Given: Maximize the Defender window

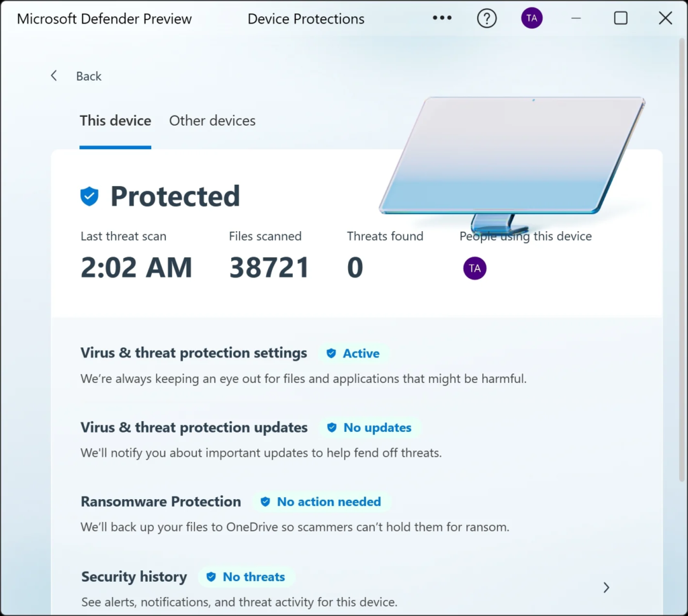Looking at the screenshot, I should tap(620, 18).
